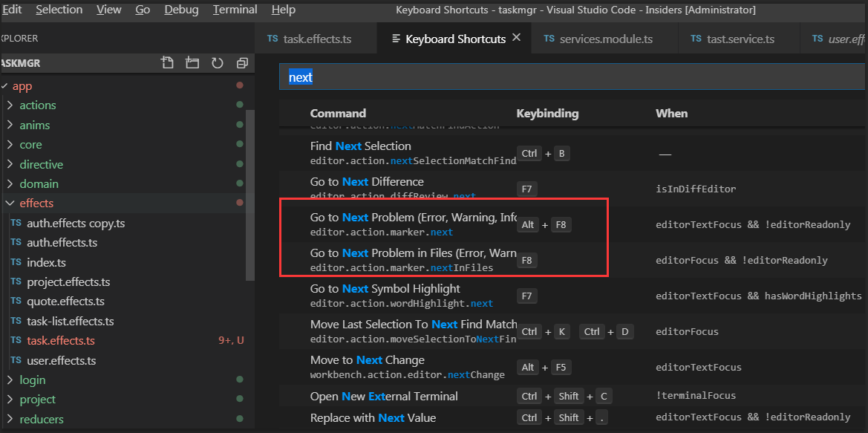The height and width of the screenshot is (433, 868).
Task: Select Open New External Terminal row
Action: [x=573, y=396]
